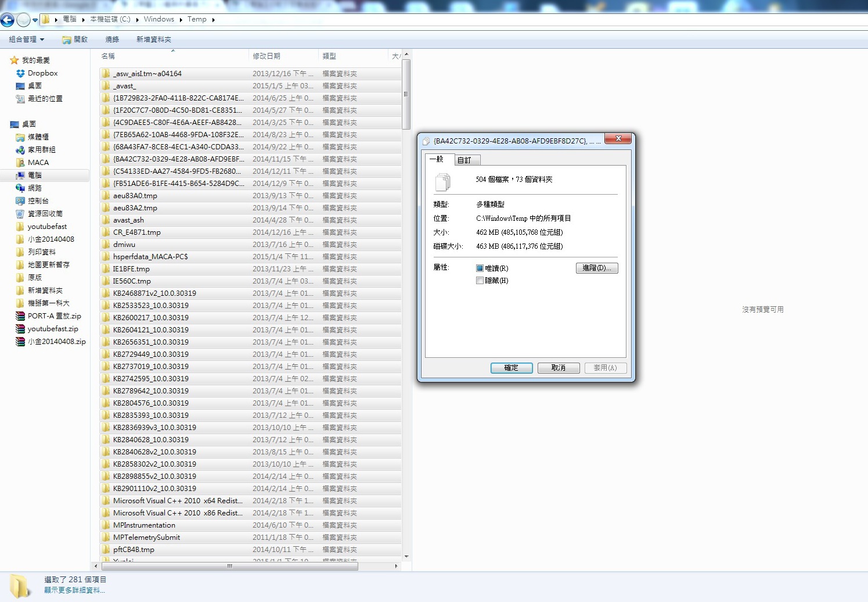Sort by the 類型 type column header
Image resolution: width=868 pixels, height=602 pixels.
point(354,56)
